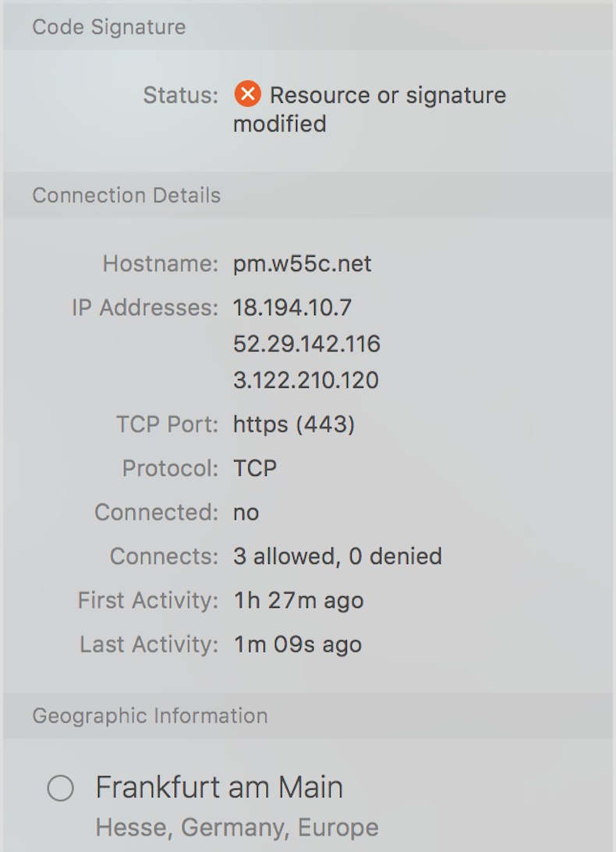Viewport: 616px width, 852px height.
Task: Click IP address 3.122.210.120
Action: pyautogui.click(x=306, y=381)
